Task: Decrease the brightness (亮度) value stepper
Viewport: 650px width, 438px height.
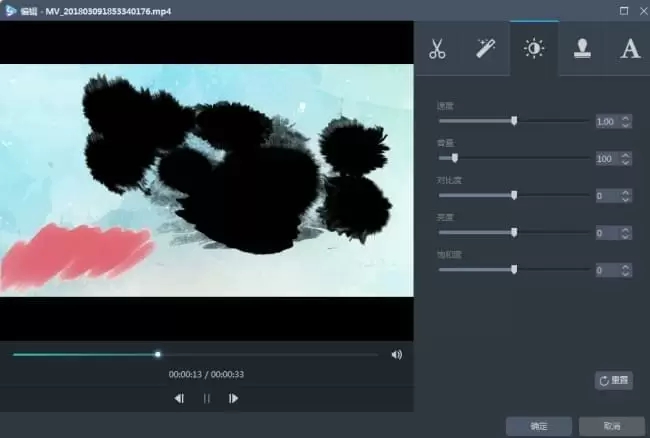Action: (626, 236)
